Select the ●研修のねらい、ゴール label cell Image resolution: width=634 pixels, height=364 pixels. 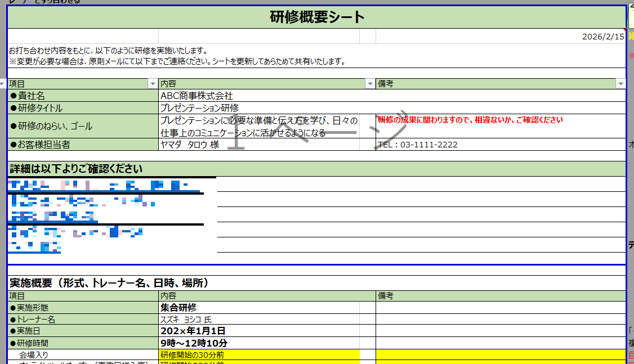pos(51,126)
